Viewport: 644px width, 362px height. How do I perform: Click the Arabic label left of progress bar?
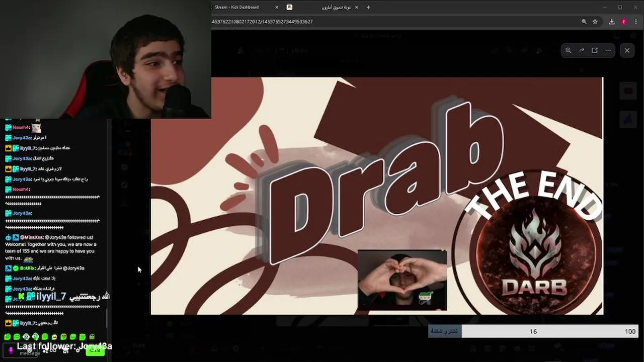[445, 331]
